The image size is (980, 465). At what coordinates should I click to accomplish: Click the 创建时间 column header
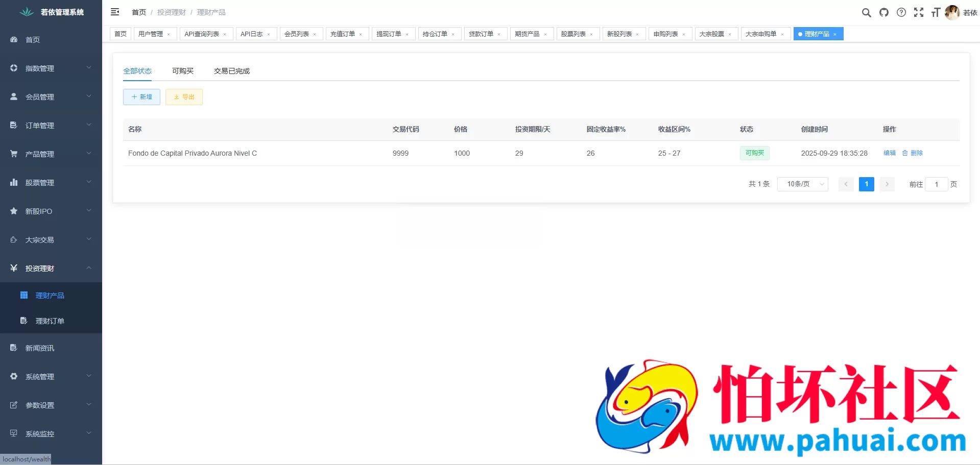tap(815, 129)
